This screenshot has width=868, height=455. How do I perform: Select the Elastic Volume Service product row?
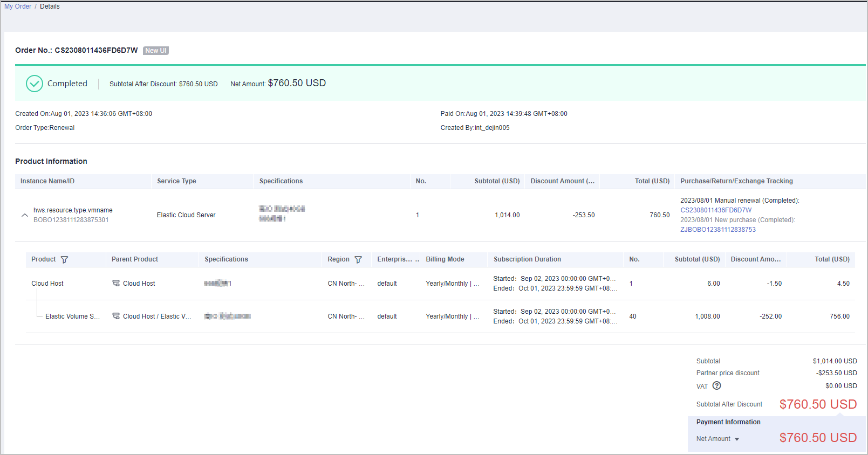pyautogui.click(x=72, y=316)
